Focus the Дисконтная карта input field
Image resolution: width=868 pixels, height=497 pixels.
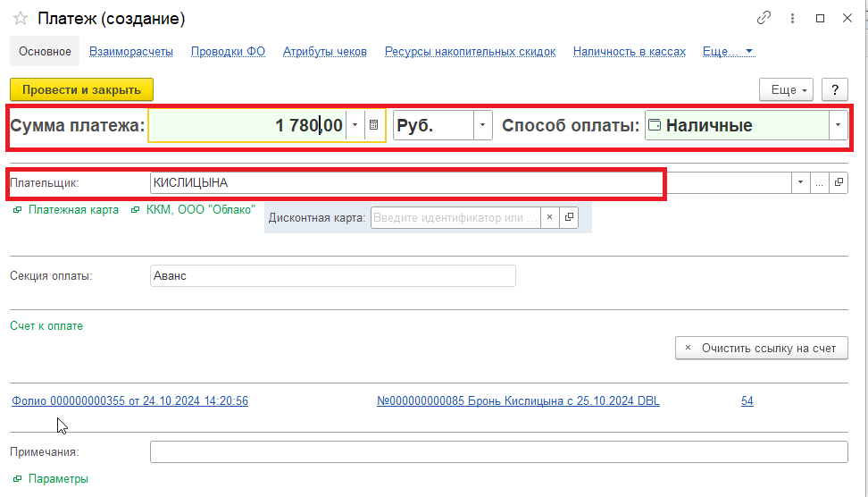[x=455, y=217]
